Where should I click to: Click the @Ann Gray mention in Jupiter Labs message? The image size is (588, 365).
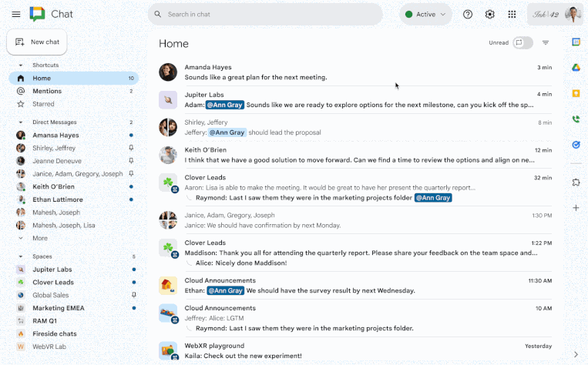pyautogui.click(x=225, y=105)
